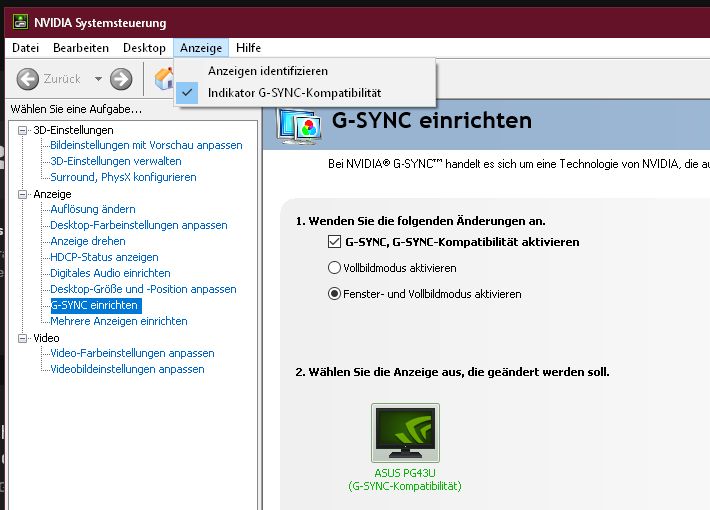Open Video-Farbeinstellungen anpassen
710x510 pixels.
click(x=132, y=353)
